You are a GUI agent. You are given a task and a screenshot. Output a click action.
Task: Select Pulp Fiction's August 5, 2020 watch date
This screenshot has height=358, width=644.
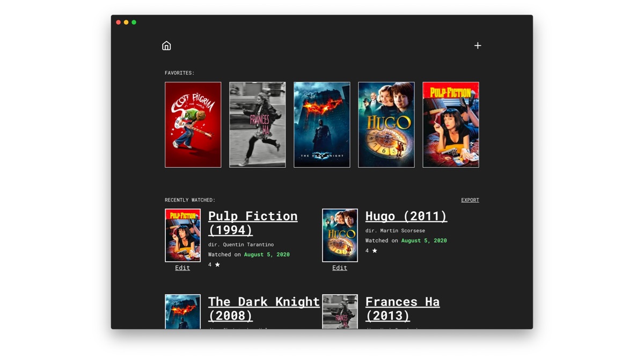[267, 255]
